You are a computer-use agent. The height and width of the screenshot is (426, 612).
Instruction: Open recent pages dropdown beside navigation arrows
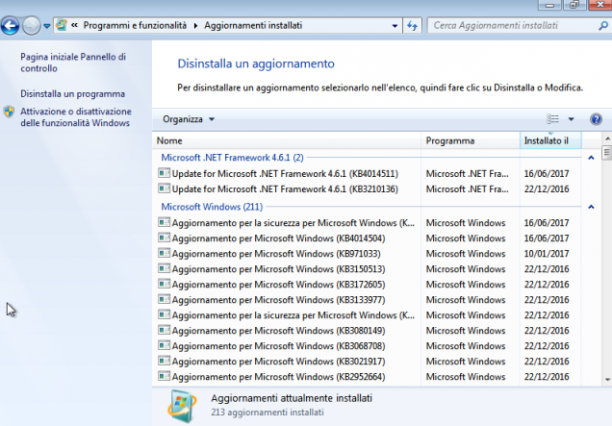[x=46, y=26]
